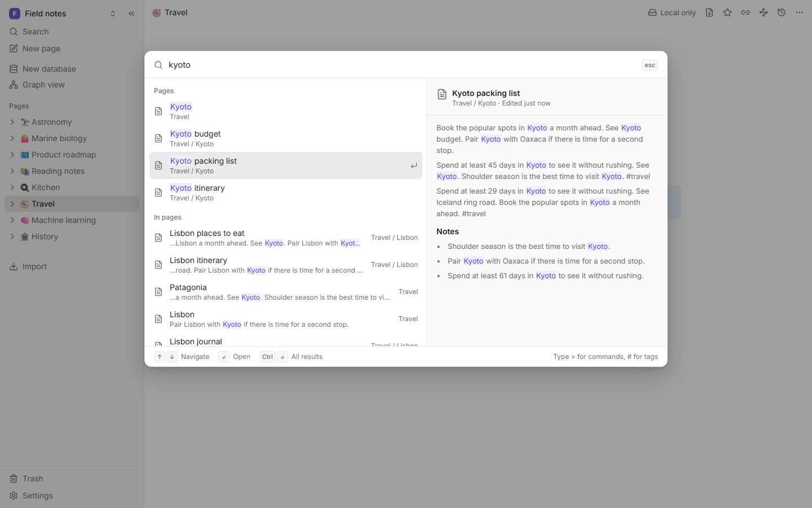Open the Patagonia search result
This screenshot has width=812, height=508.
[x=286, y=292]
